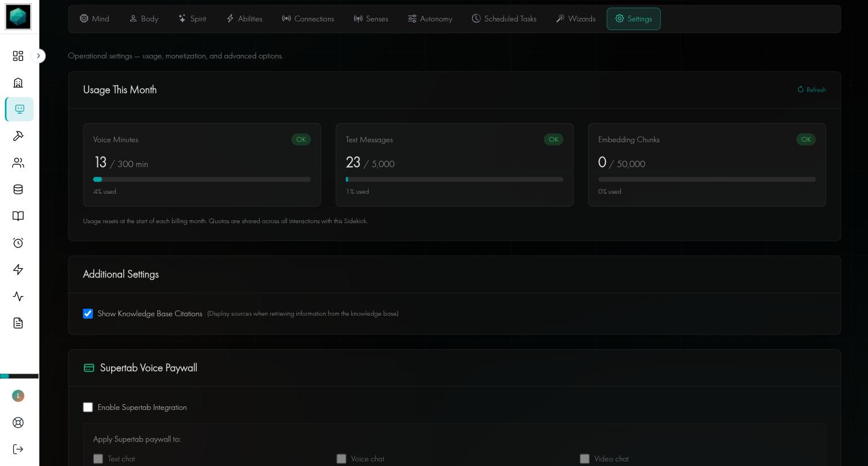The image size is (868, 466).
Task: Open the lightning bolt icon in sidebar
Action: [x=18, y=269]
